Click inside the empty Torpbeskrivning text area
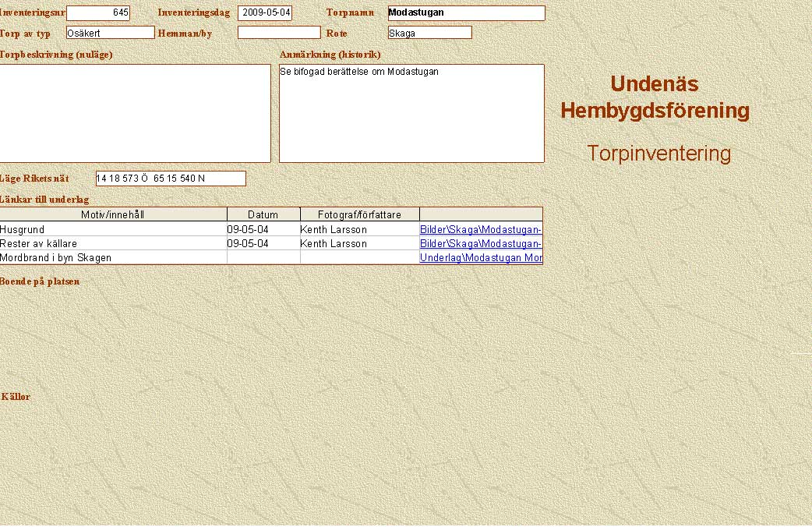Screen dimensions: 812x527 pos(134,113)
